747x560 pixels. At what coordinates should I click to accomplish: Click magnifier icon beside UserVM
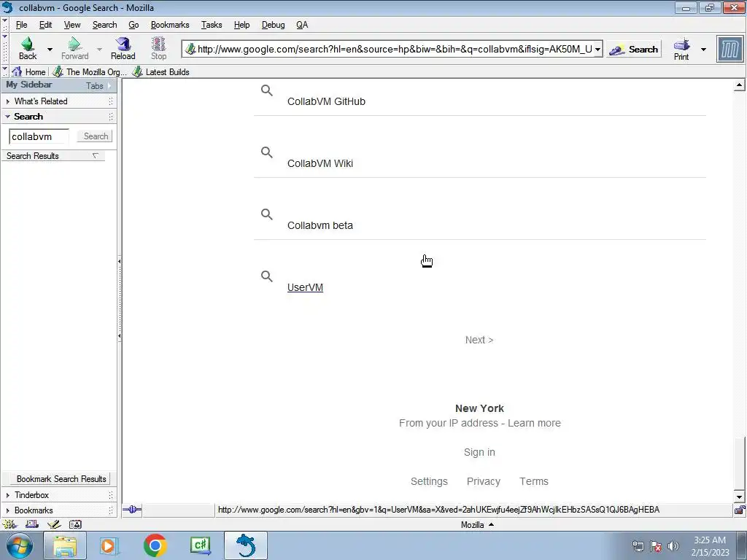[x=267, y=276]
